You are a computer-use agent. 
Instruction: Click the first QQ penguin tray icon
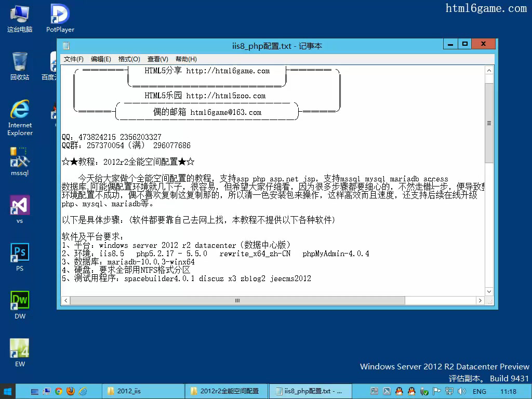click(x=399, y=391)
